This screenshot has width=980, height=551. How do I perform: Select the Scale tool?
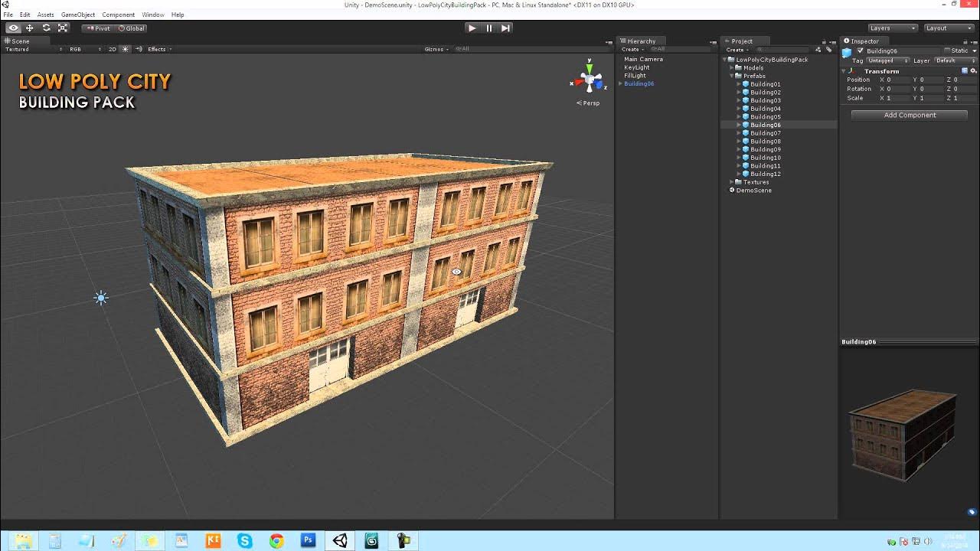tap(63, 28)
